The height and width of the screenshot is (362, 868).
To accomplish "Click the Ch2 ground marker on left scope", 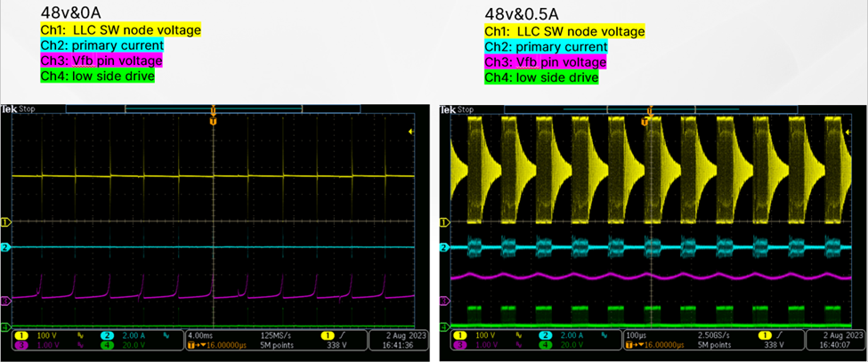I will pyautogui.click(x=4, y=246).
